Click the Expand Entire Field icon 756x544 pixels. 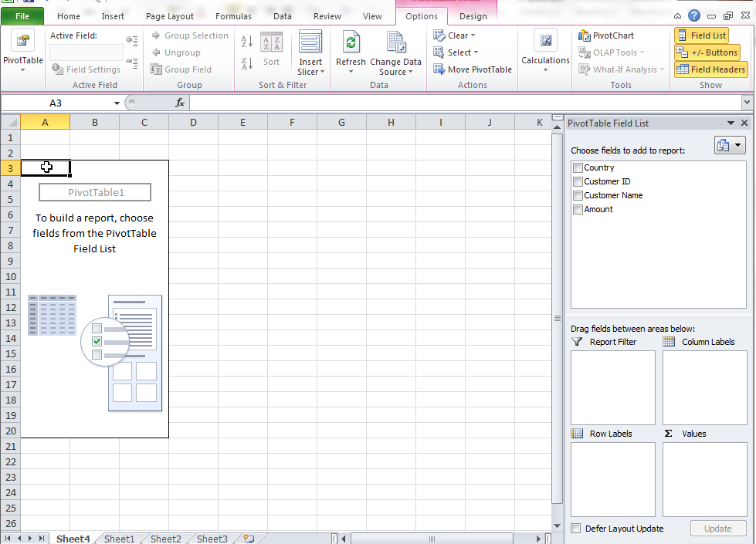point(132,40)
